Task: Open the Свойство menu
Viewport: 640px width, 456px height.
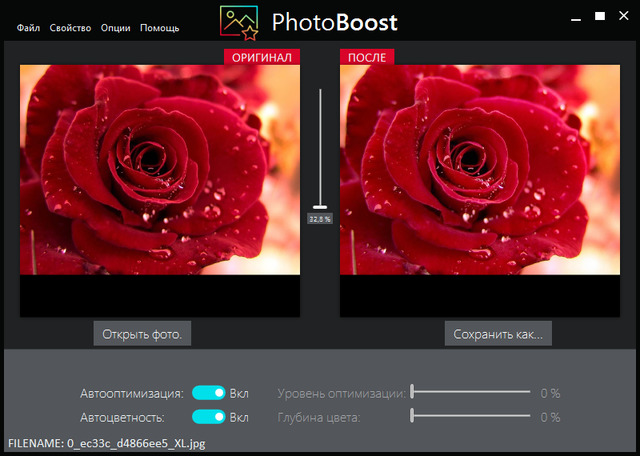Action: 70,28
